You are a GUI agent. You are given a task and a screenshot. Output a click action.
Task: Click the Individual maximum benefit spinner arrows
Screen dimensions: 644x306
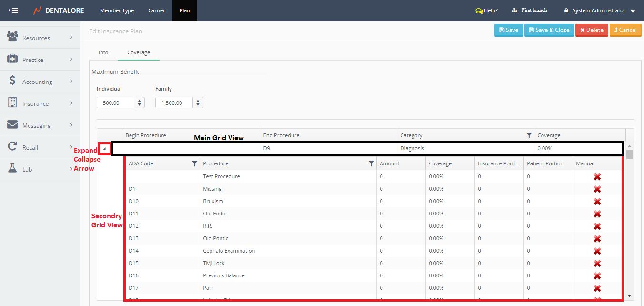tap(139, 102)
